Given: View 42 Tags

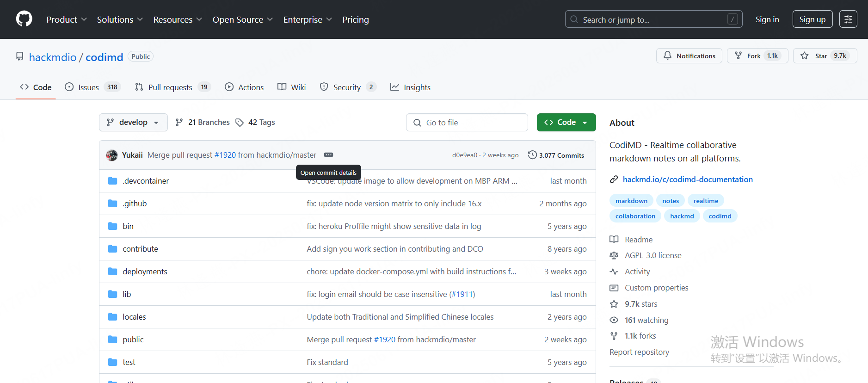Looking at the screenshot, I should click(255, 123).
